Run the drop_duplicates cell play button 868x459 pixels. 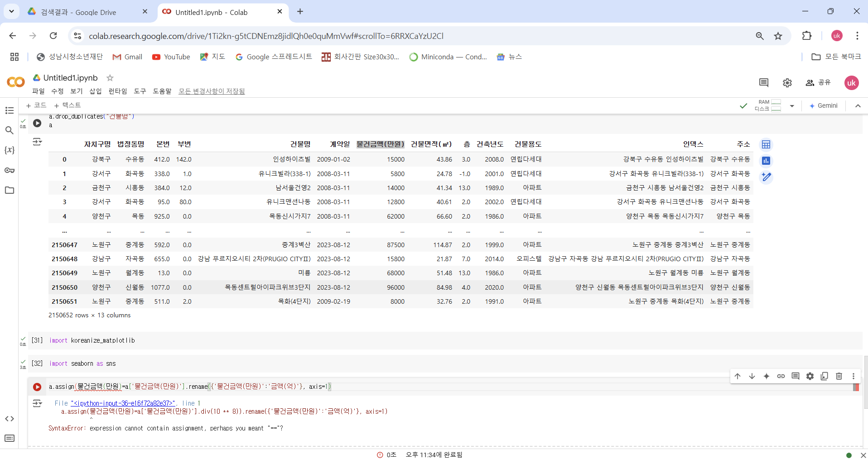point(37,123)
